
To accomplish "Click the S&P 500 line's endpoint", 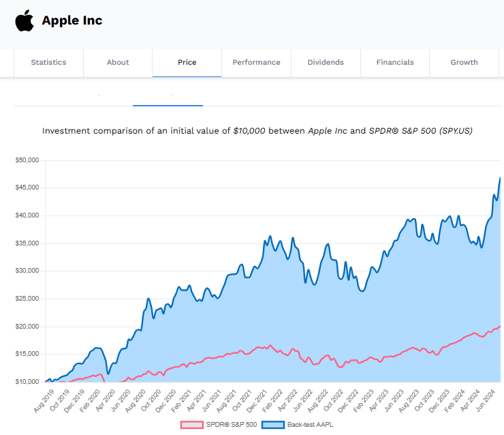I will [500, 327].
